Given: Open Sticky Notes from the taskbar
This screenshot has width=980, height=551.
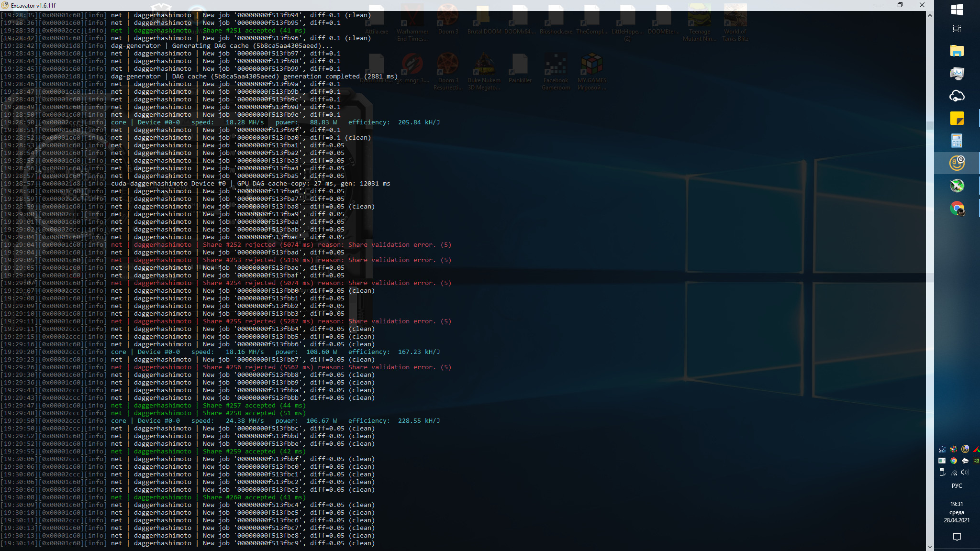Looking at the screenshot, I should tap(957, 118).
